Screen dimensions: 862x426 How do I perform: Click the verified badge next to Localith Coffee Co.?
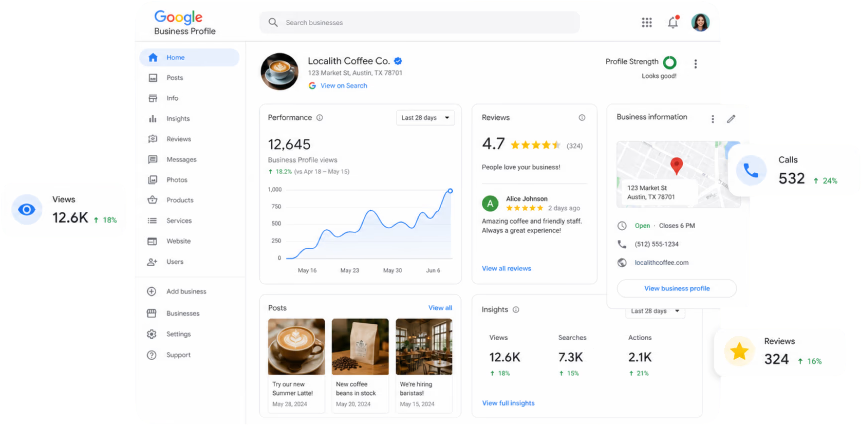[398, 61]
